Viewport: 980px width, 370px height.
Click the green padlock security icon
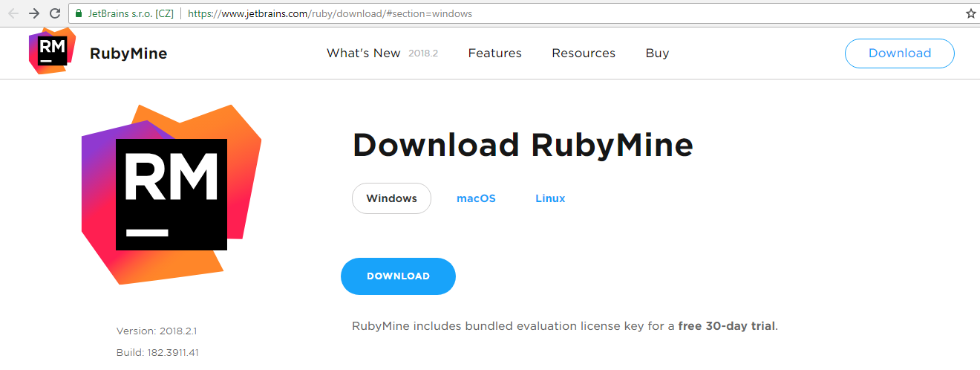click(79, 13)
